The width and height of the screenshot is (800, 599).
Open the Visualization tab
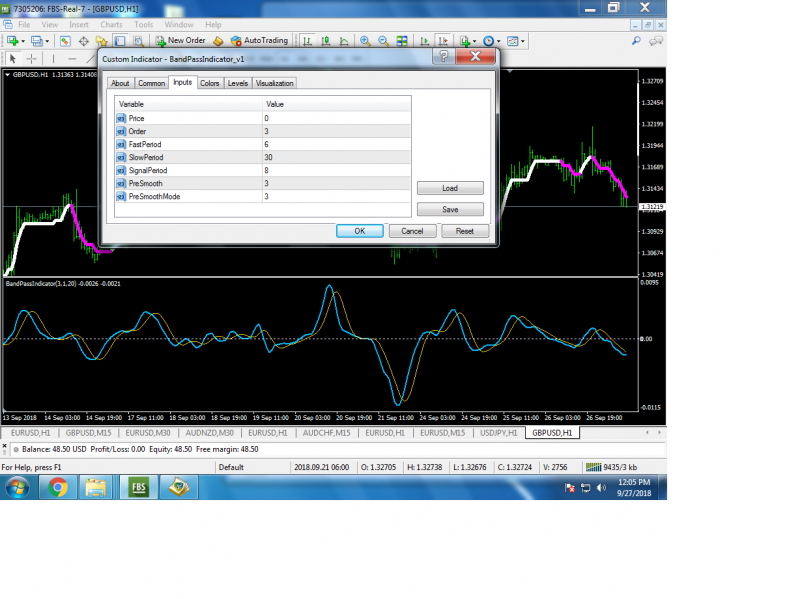pos(275,83)
